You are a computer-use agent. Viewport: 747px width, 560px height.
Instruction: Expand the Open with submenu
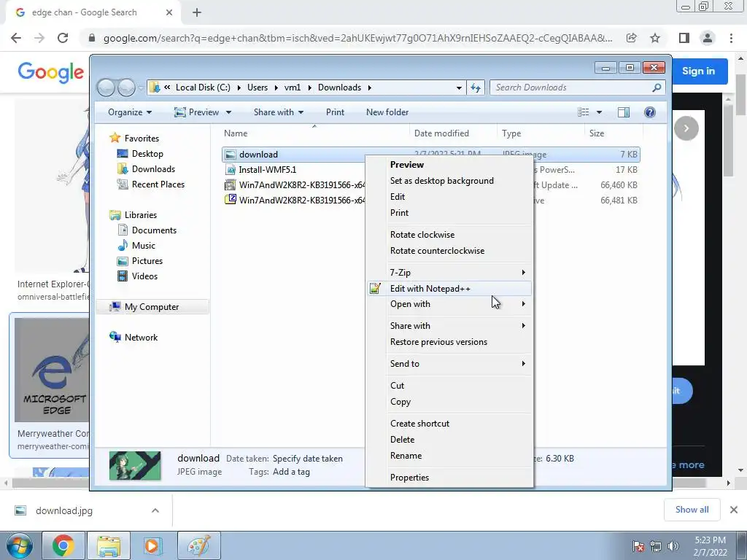coord(449,304)
